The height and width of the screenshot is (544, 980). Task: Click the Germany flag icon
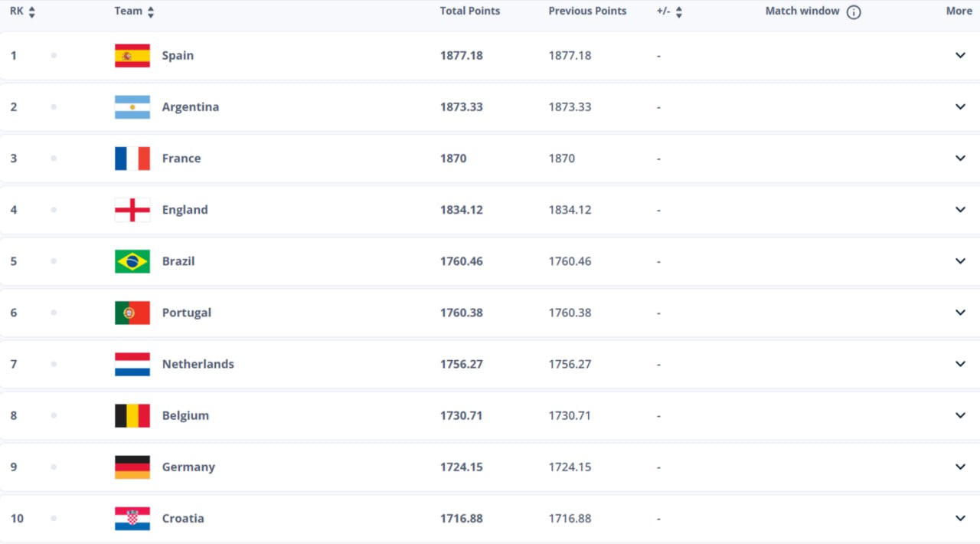click(x=132, y=467)
